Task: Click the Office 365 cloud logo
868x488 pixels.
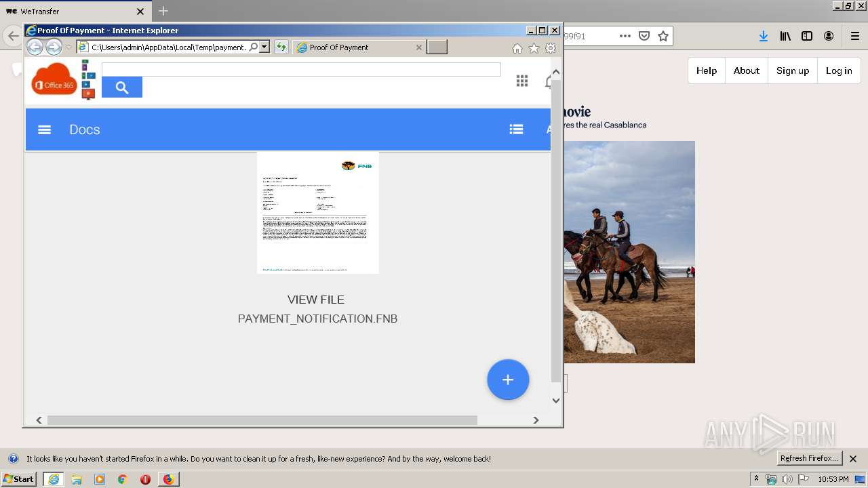Action: tap(54, 79)
